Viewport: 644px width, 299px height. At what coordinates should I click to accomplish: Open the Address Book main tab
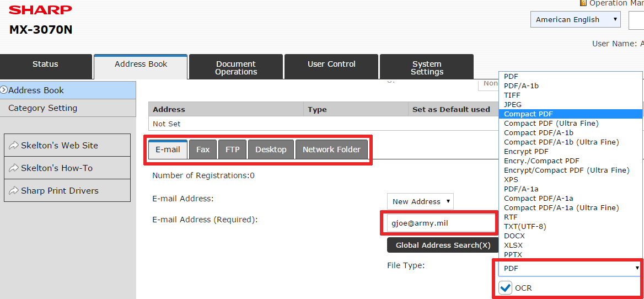[x=141, y=67]
